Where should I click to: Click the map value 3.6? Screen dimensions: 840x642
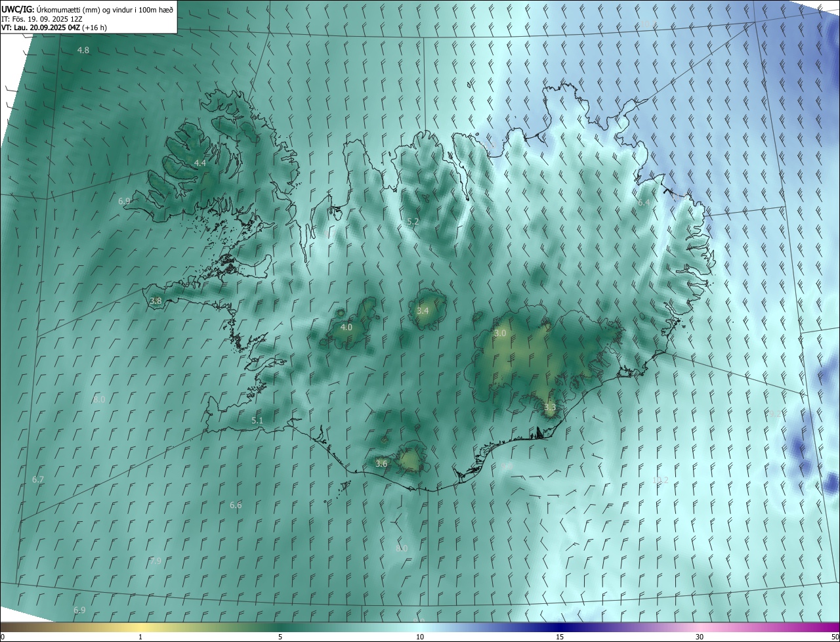381,463
